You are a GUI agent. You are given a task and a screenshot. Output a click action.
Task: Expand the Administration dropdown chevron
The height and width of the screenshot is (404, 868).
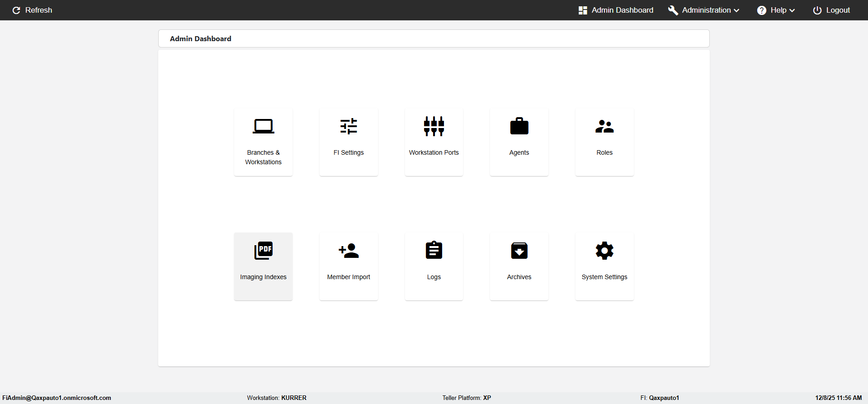pyautogui.click(x=737, y=10)
